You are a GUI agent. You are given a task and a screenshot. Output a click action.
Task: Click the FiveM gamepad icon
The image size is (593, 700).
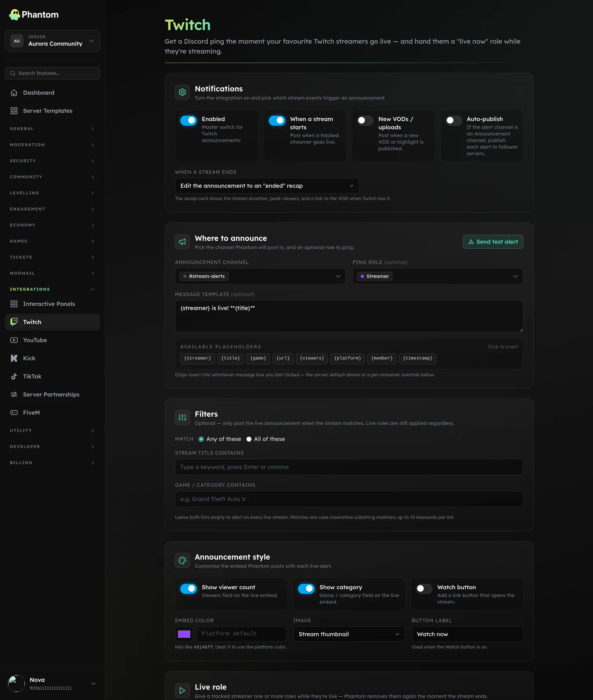(14, 413)
